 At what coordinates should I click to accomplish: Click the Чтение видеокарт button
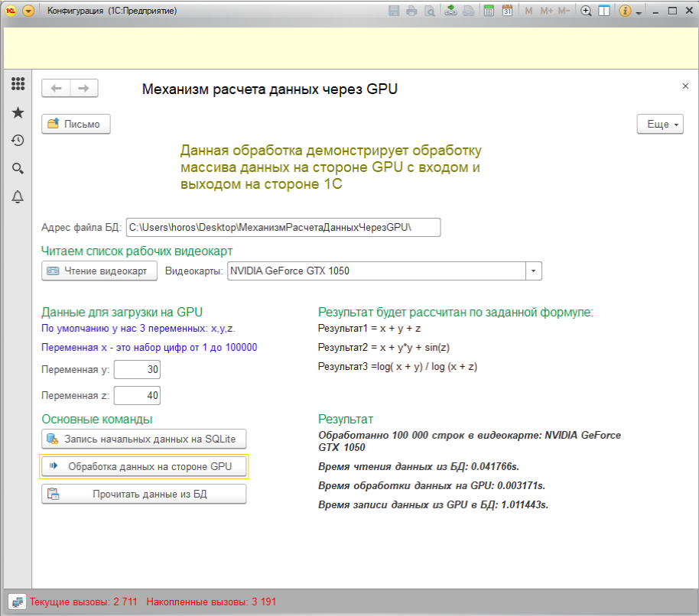[99, 271]
